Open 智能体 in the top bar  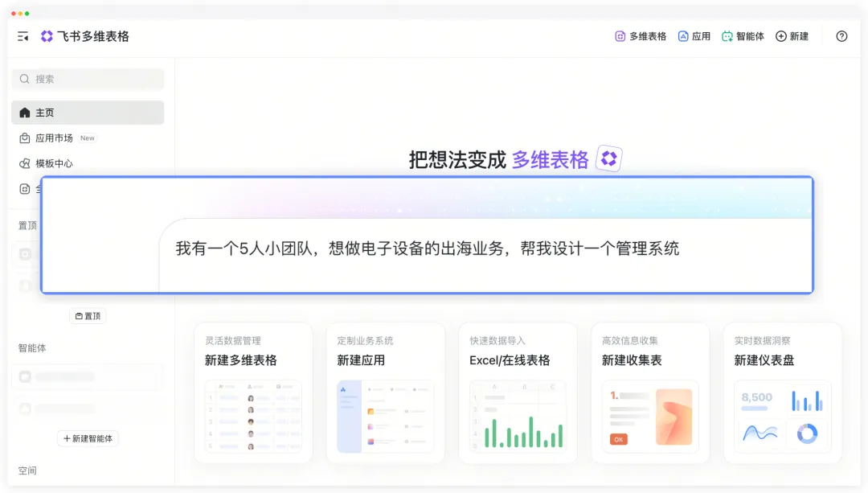[743, 36]
